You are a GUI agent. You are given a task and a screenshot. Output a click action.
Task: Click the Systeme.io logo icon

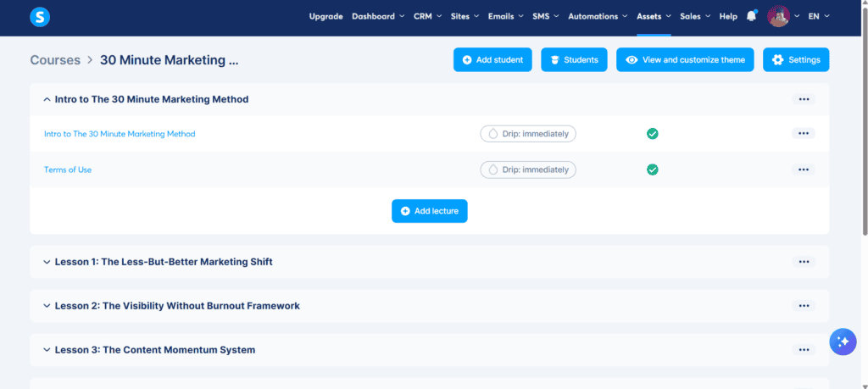(x=40, y=17)
